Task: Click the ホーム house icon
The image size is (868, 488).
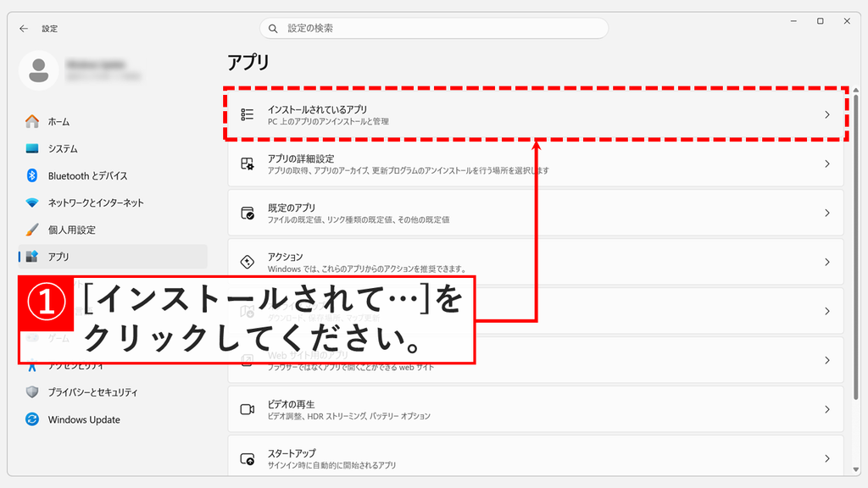Action: [32, 121]
